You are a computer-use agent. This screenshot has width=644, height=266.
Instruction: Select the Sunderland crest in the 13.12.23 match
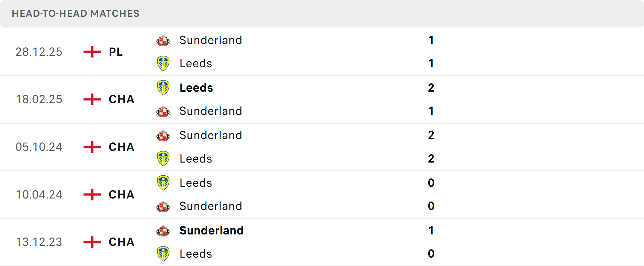point(163,231)
